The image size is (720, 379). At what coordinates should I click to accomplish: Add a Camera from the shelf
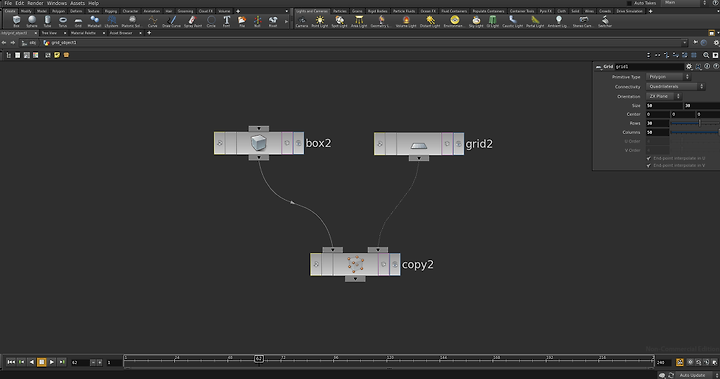(x=302, y=21)
